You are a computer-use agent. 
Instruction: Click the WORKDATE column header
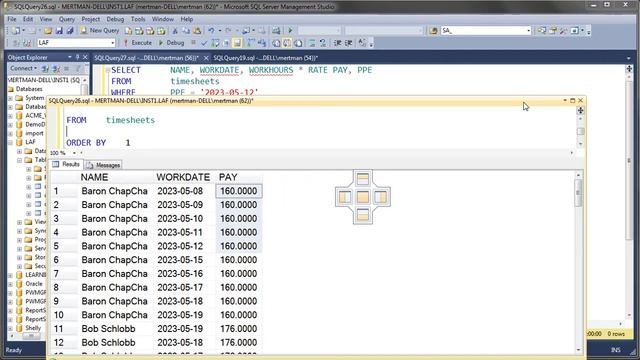pyautogui.click(x=184, y=177)
